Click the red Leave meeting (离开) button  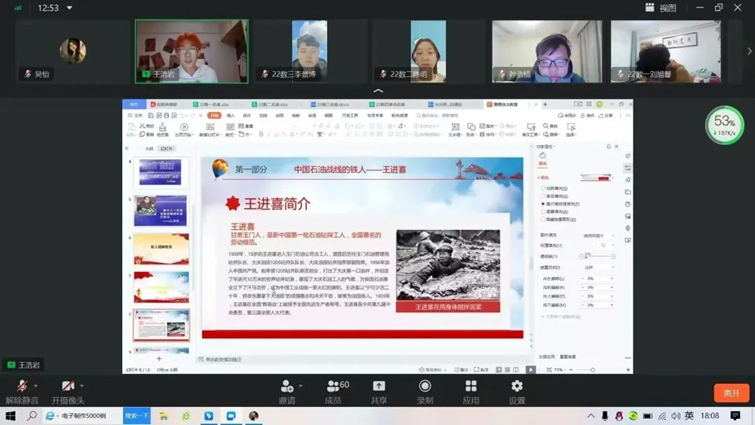point(731,393)
